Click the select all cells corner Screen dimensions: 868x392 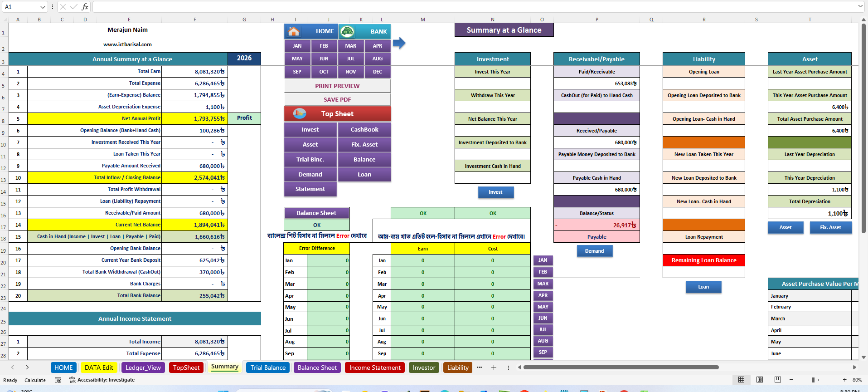(4, 20)
